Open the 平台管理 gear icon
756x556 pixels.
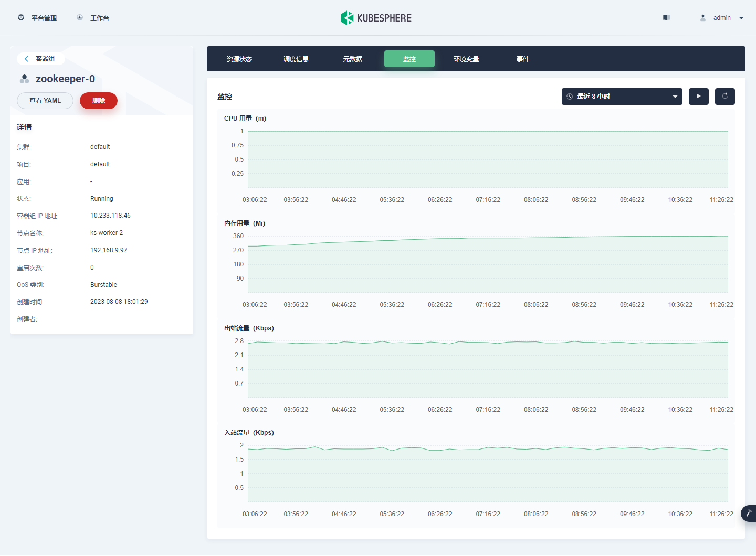(21, 17)
